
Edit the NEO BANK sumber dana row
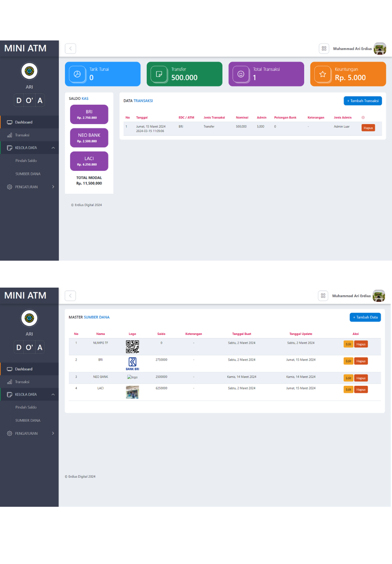[x=348, y=378]
